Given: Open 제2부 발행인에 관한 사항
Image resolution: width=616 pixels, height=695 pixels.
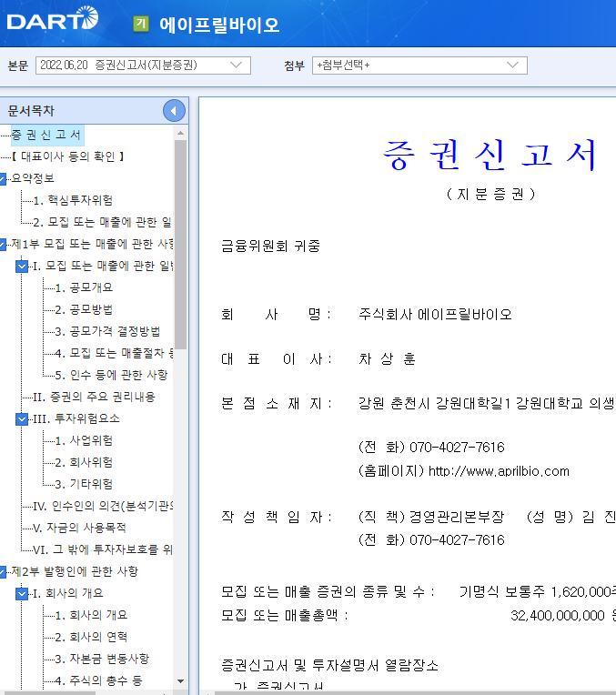Looking at the screenshot, I should click(x=75, y=571).
